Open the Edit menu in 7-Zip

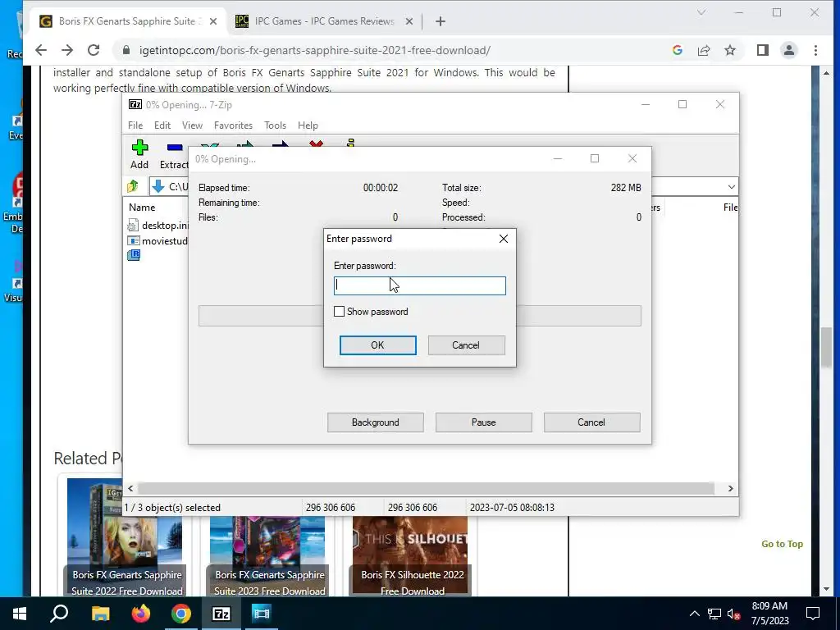tap(162, 126)
